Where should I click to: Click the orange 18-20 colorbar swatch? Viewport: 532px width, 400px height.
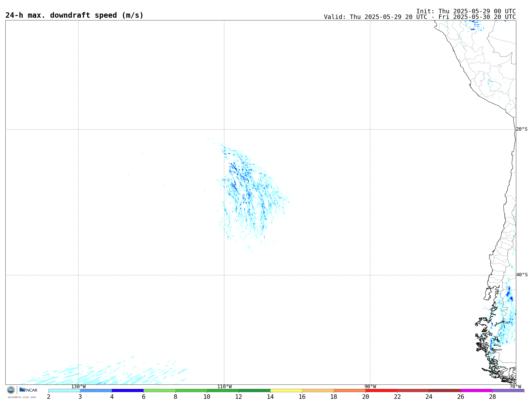(350, 391)
